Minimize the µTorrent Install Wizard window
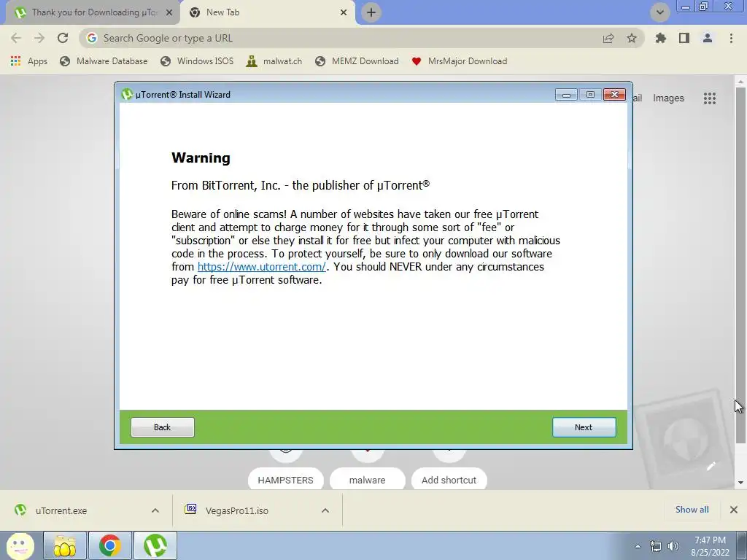This screenshot has width=747, height=560. tap(566, 95)
